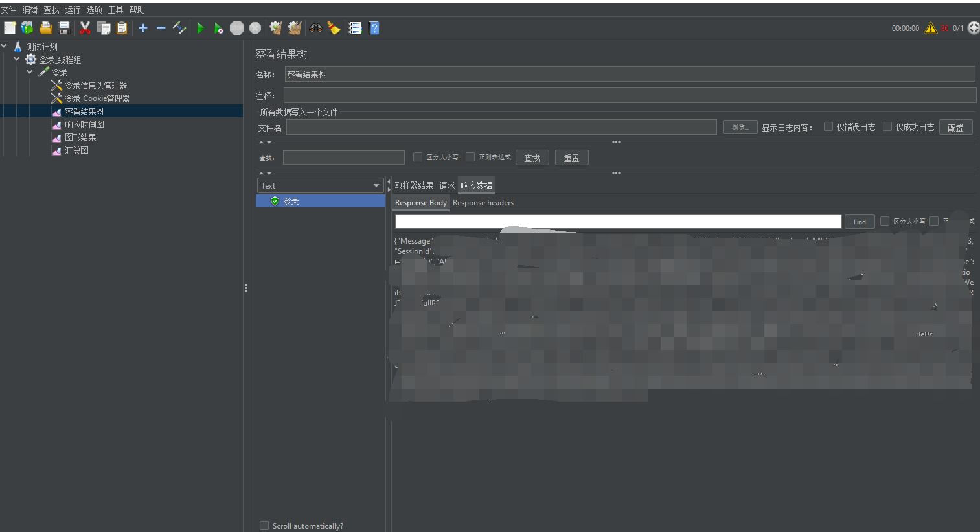Click the Copy icon in toolbar
The image size is (980, 532).
tap(103, 28)
